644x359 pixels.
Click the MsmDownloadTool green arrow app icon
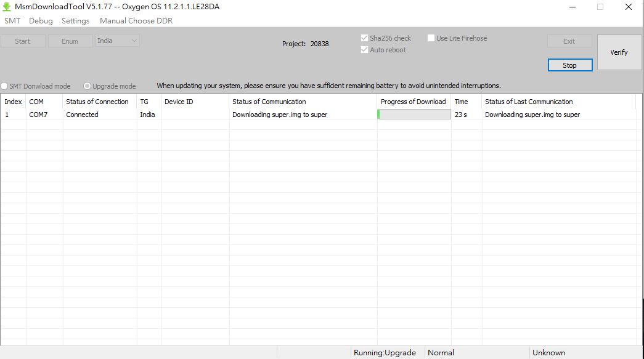[x=7, y=7]
